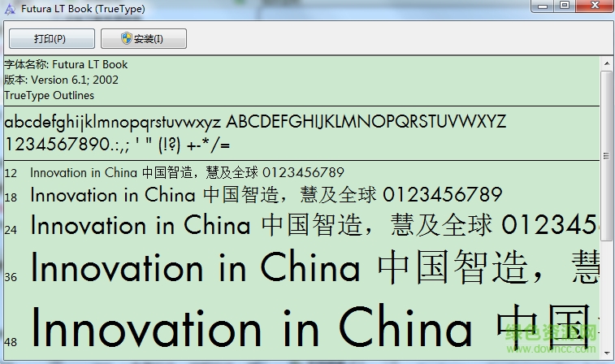The width and height of the screenshot is (615, 364).
Task: Click the vertical scrollbar thumb
Action: pos(606,156)
